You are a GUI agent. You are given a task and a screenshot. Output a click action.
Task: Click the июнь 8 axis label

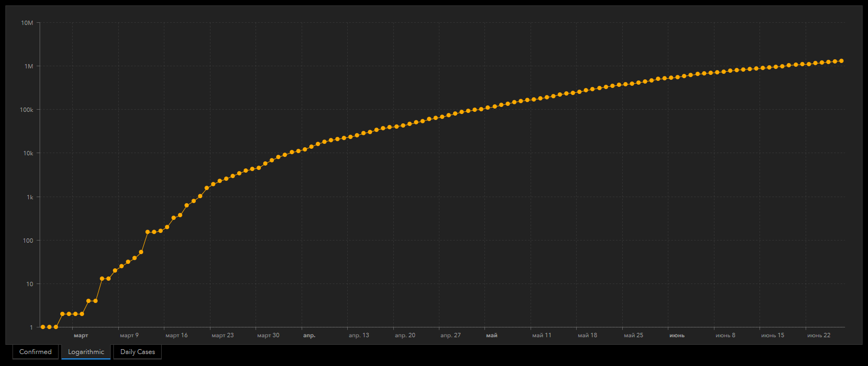point(725,336)
